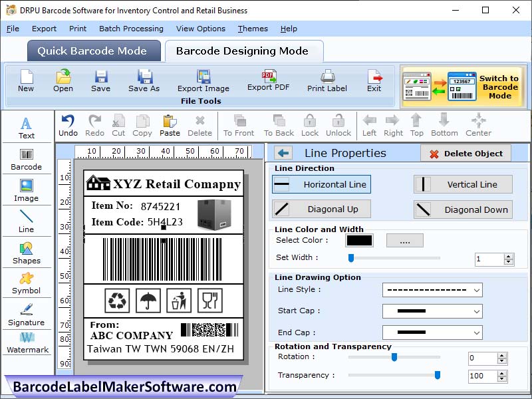Add a Signature to the label
Image resolution: width=532 pixels, height=399 pixels.
pyautogui.click(x=27, y=315)
